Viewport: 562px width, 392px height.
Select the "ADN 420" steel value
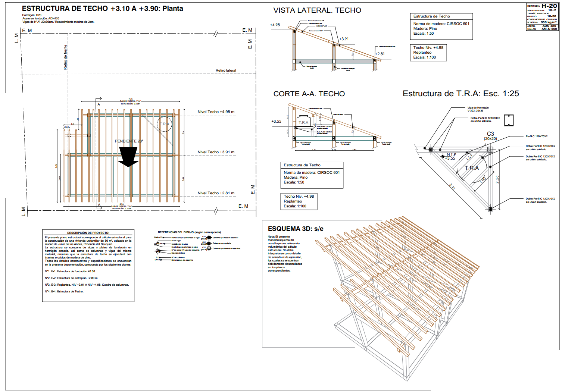[549, 26]
